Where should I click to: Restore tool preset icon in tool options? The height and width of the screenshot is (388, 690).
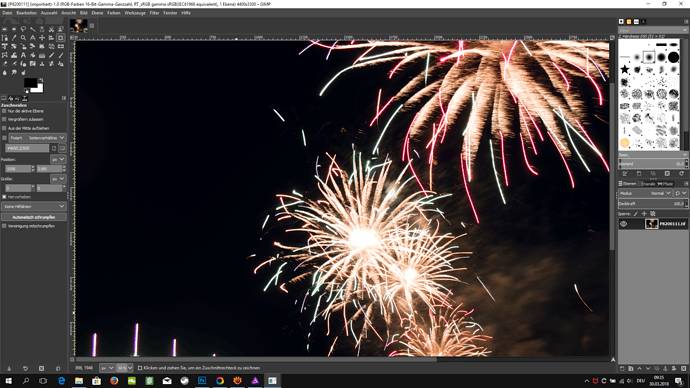point(25,369)
